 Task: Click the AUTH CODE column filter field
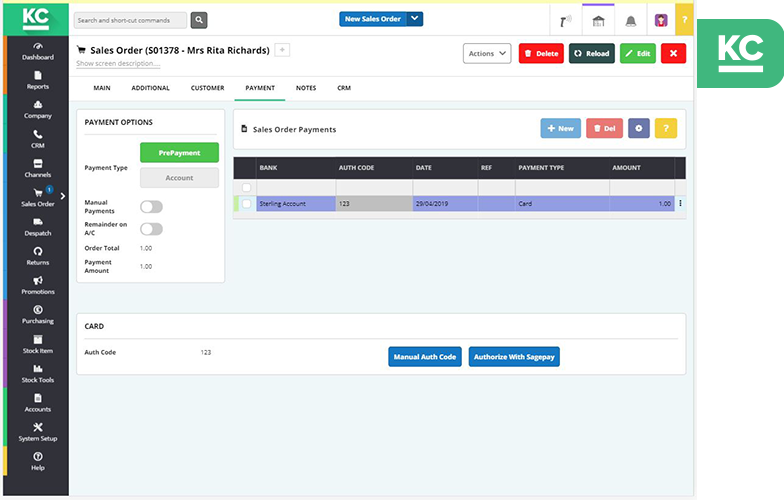374,188
